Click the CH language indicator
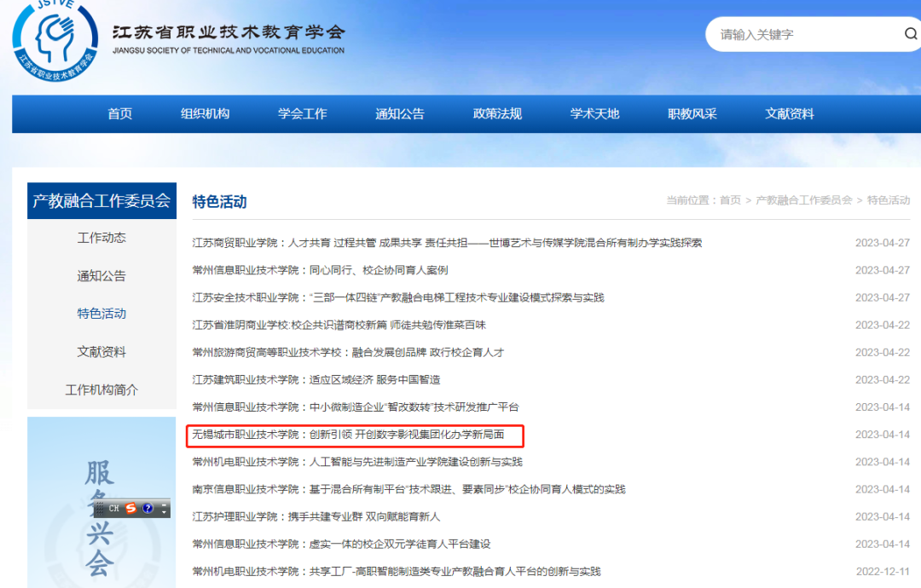The image size is (921, 588). click(x=113, y=508)
